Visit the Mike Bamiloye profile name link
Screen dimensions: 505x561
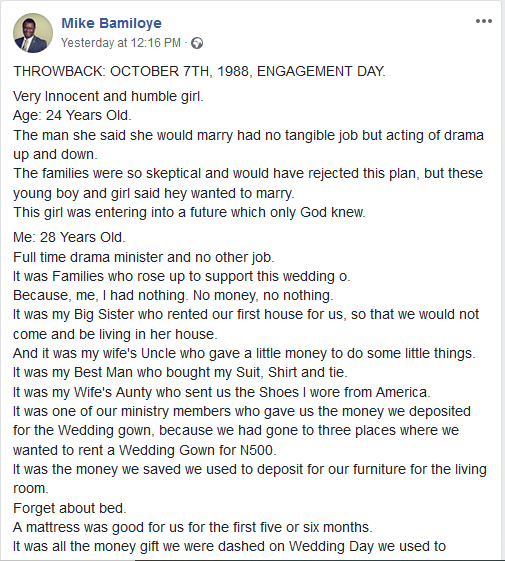(111, 23)
